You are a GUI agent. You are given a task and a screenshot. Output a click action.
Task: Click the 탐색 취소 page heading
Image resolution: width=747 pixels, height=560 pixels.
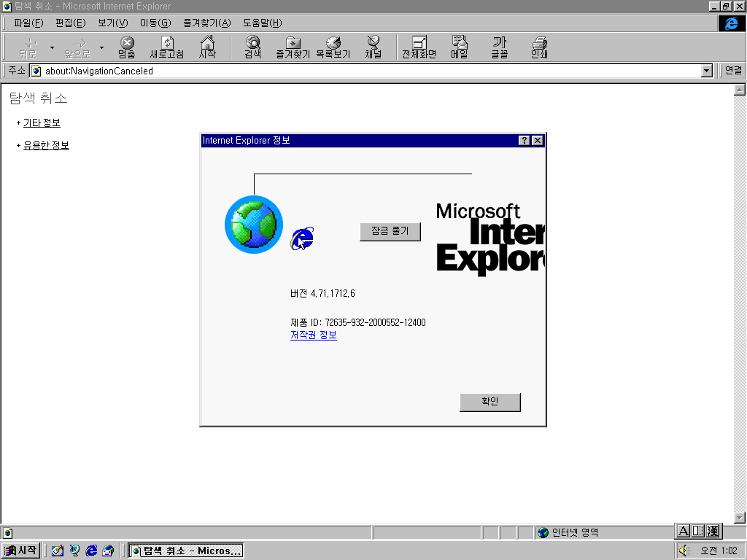tap(38, 98)
